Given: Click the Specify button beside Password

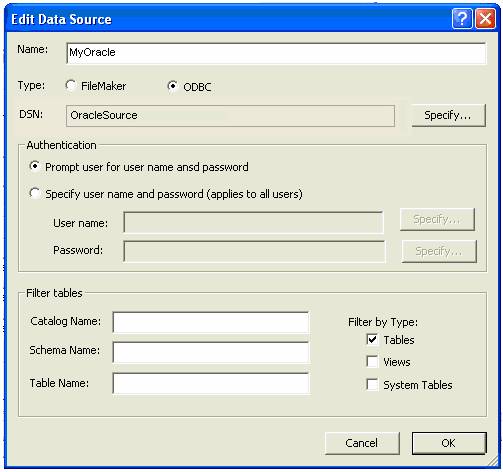Looking at the screenshot, I should pos(439,251).
